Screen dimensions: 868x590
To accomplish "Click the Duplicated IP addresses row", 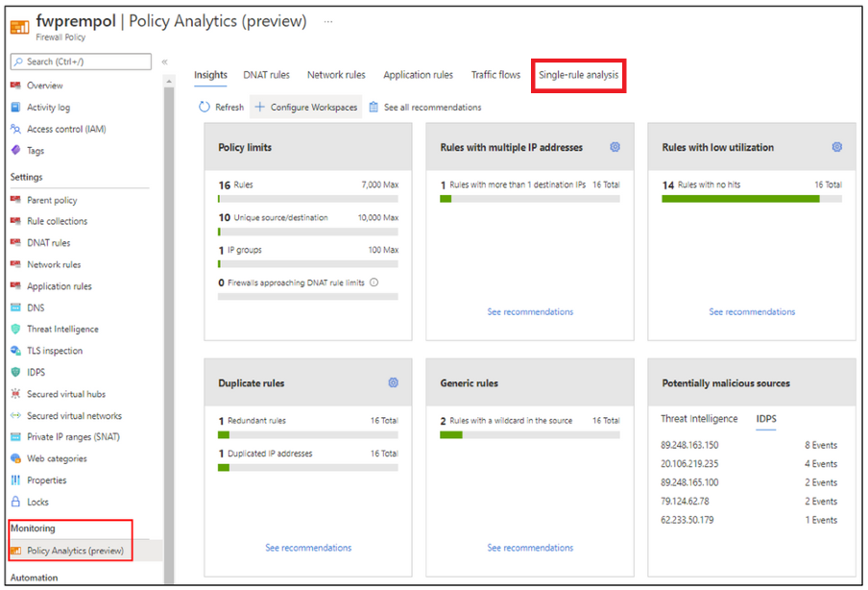I will coord(308,454).
